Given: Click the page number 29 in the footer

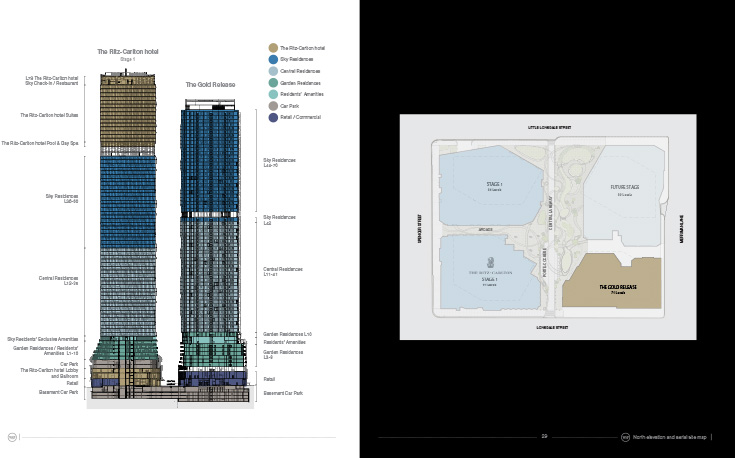Looking at the screenshot, I should click(544, 436).
